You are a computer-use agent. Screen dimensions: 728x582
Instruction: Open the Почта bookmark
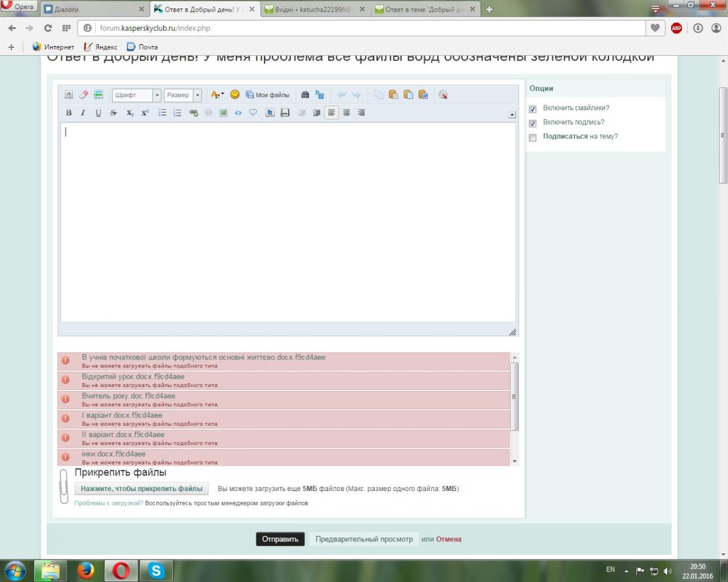click(x=142, y=47)
